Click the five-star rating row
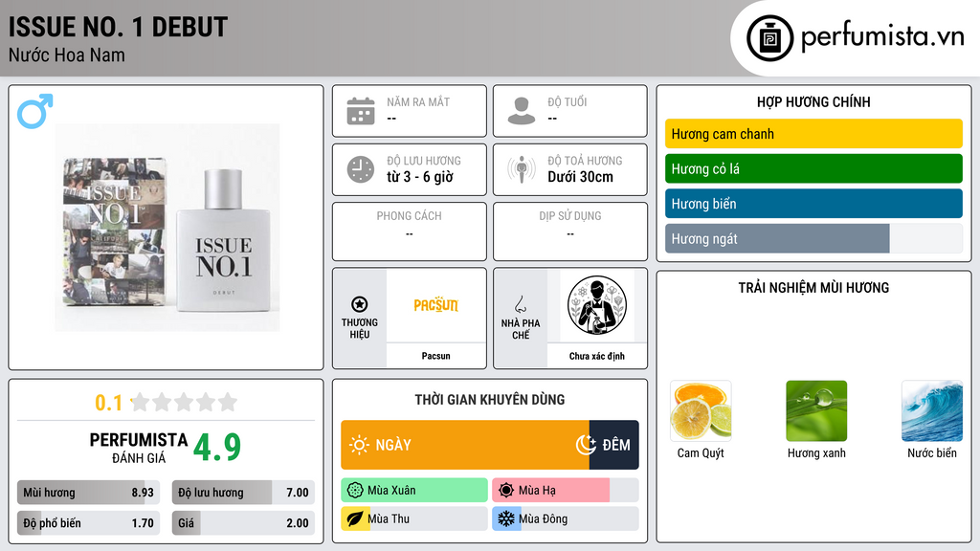980x551 pixels. click(184, 402)
